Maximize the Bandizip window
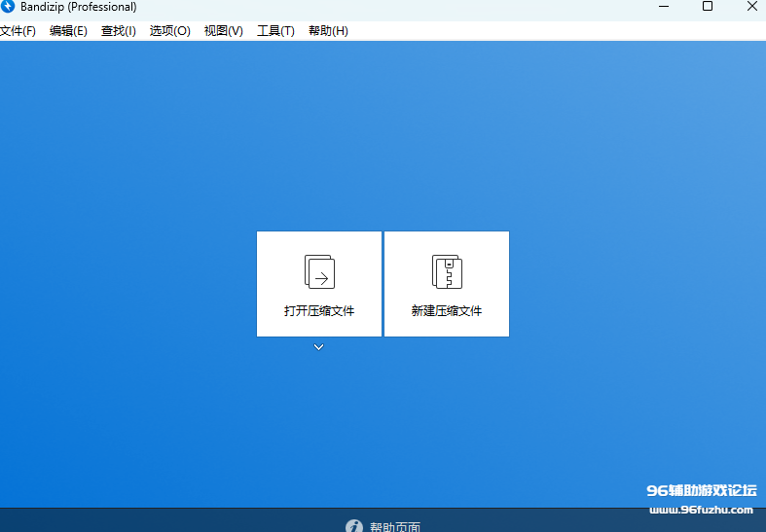Viewport: 766px width, 532px height. [708, 7]
